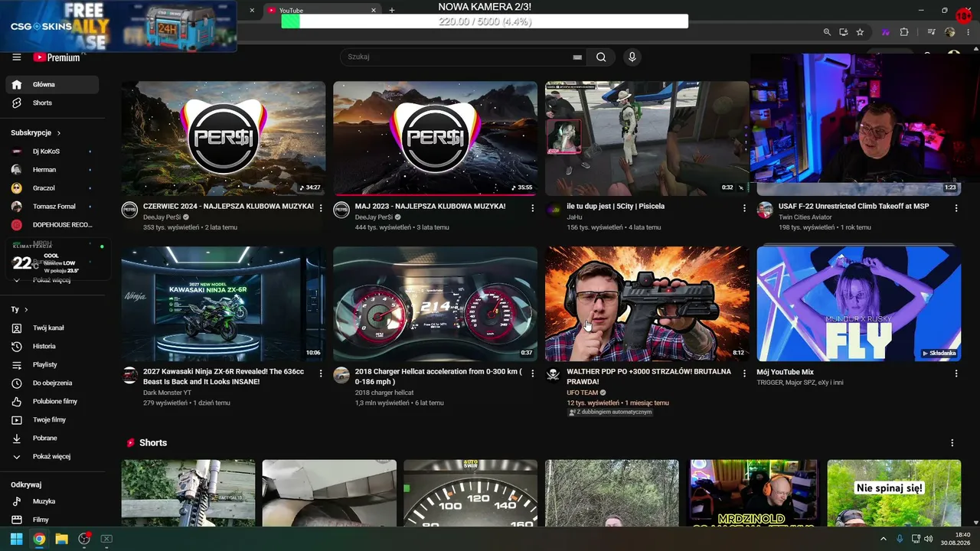This screenshot has height=551, width=980.
Task: Click the YouTube Premium logo
Action: tap(57, 57)
